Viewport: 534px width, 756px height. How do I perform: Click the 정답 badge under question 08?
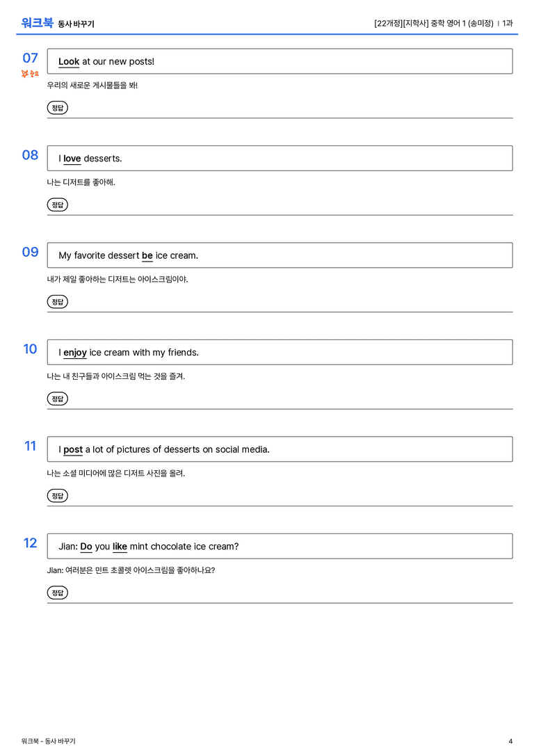57,204
